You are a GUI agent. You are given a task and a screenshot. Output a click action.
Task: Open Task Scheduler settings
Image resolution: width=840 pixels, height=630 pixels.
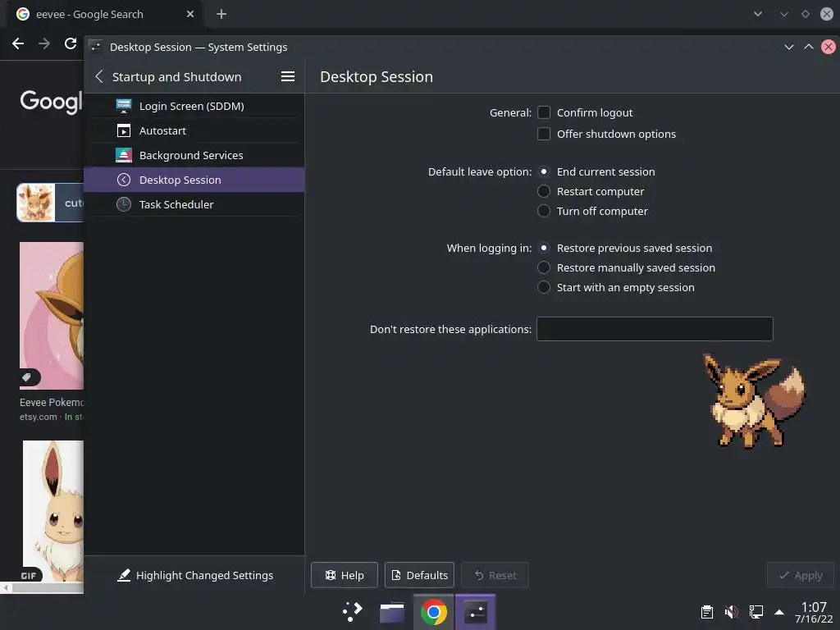point(194,204)
